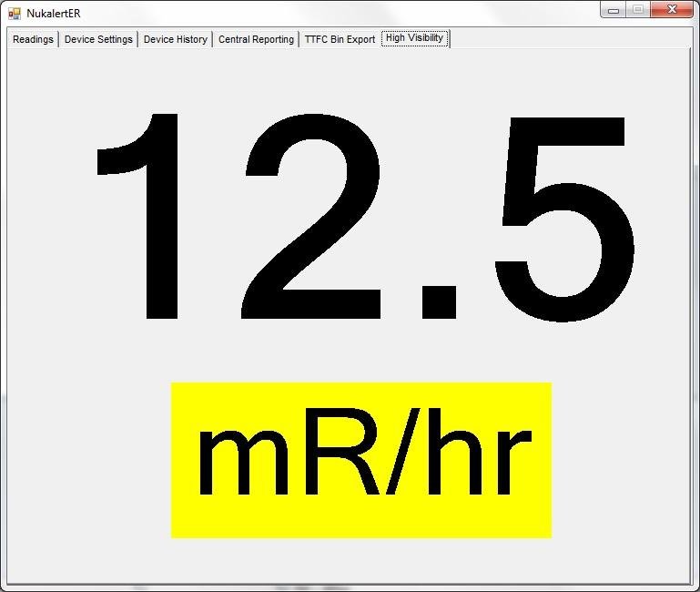This screenshot has height=592, width=700.
Task: Minimize the NukalertER window
Action: tap(614, 9)
